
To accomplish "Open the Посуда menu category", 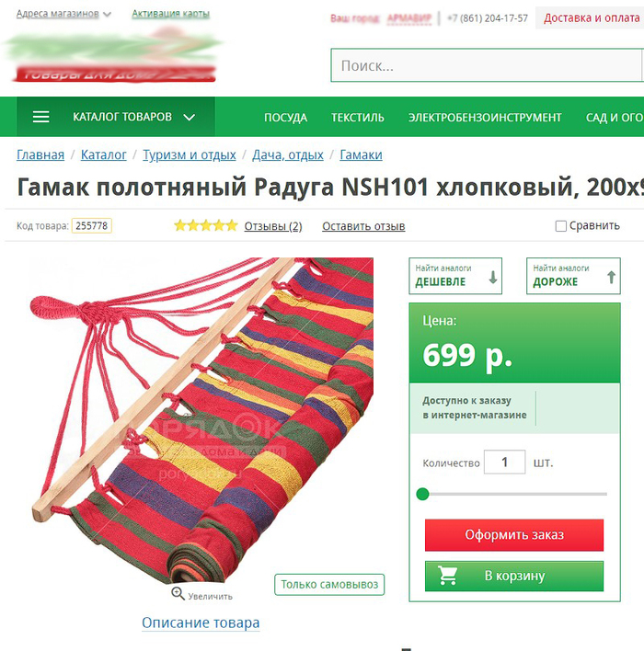I will [x=285, y=118].
